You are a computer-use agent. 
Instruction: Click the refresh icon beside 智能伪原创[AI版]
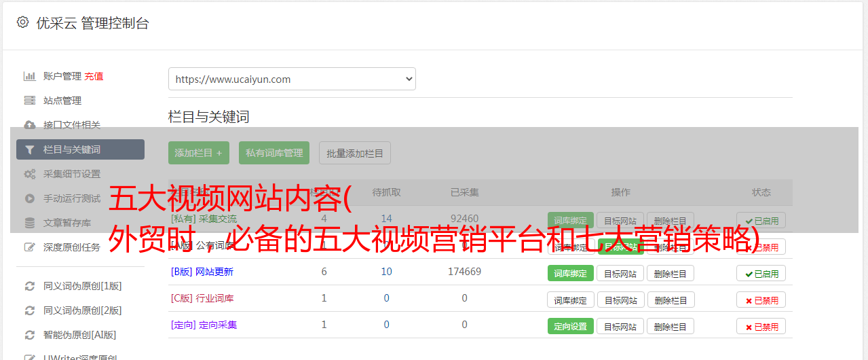pyautogui.click(x=29, y=335)
